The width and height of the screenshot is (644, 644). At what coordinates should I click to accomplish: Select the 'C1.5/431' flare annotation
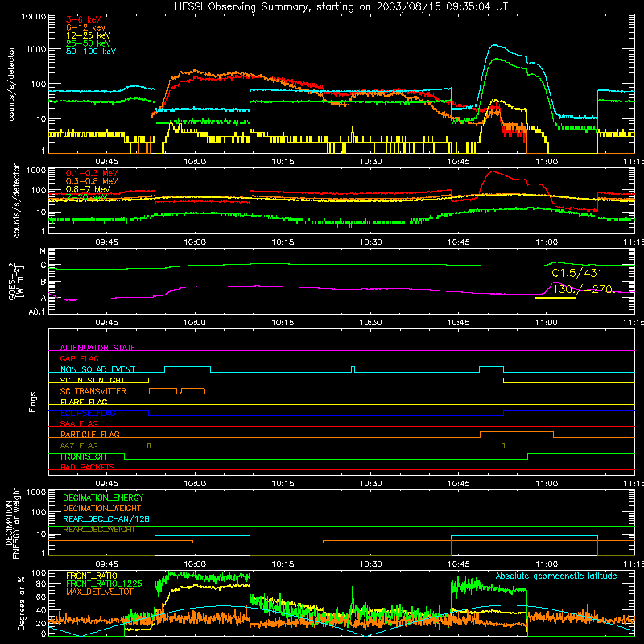pos(577,273)
